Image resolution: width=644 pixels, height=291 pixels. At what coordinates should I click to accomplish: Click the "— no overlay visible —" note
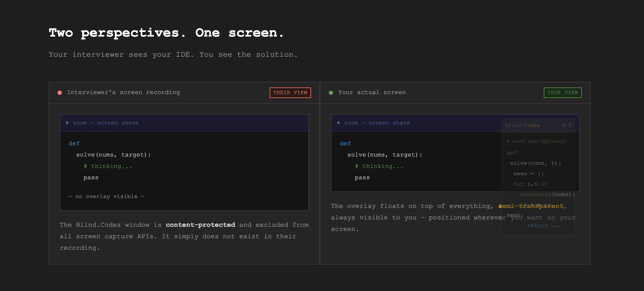coord(106,196)
